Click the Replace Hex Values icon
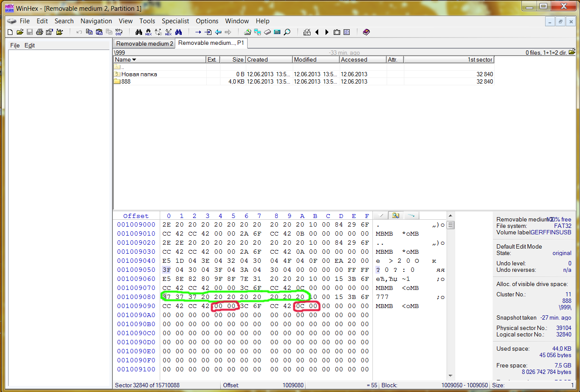This screenshot has width=580, height=392. (x=168, y=32)
